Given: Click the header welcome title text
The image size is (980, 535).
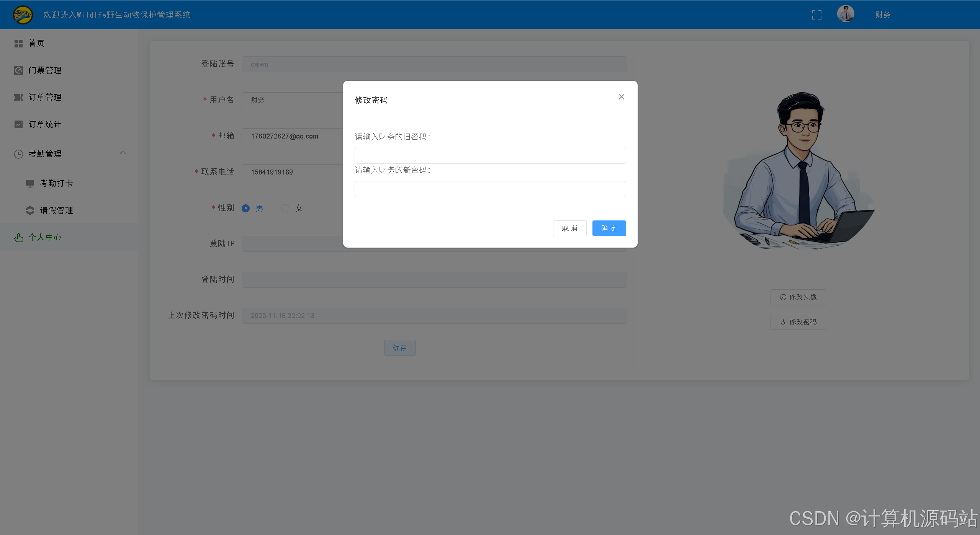Looking at the screenshot, I should 117,15.
